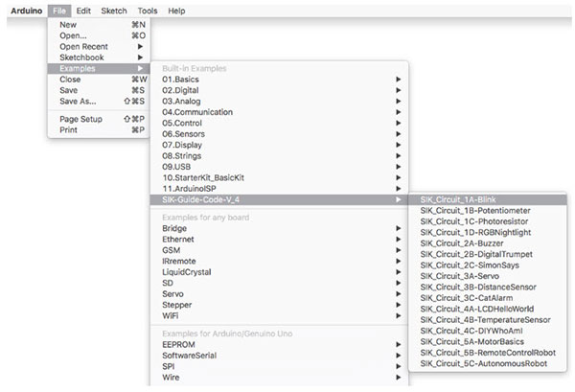Load the SIK_Circuit_2A-Buzzer sketch
The image size is (575, 392).
coord(488,243)
